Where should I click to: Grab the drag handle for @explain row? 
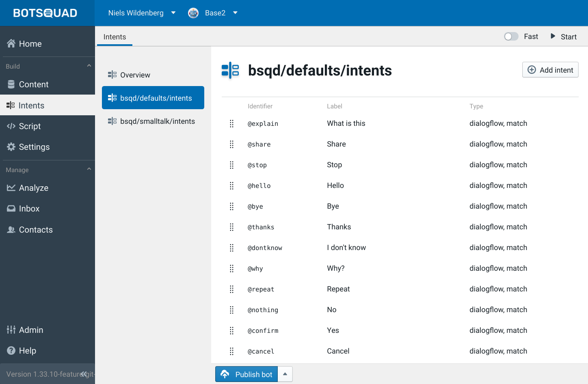(231, 124)
